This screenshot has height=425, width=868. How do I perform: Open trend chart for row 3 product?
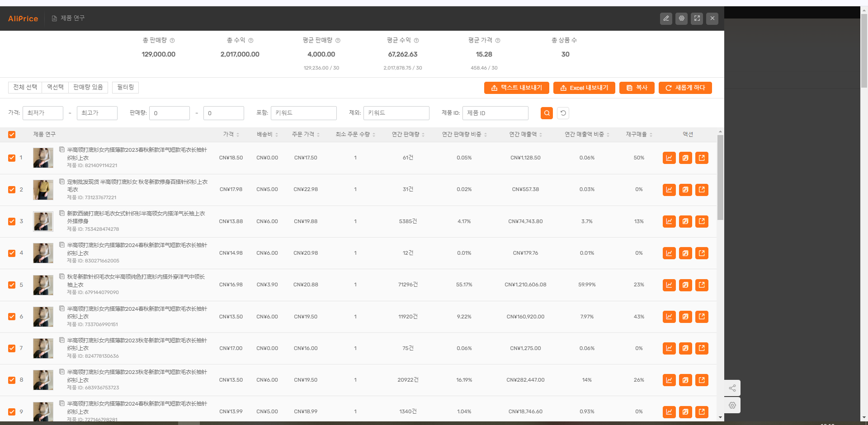[669, 221]
